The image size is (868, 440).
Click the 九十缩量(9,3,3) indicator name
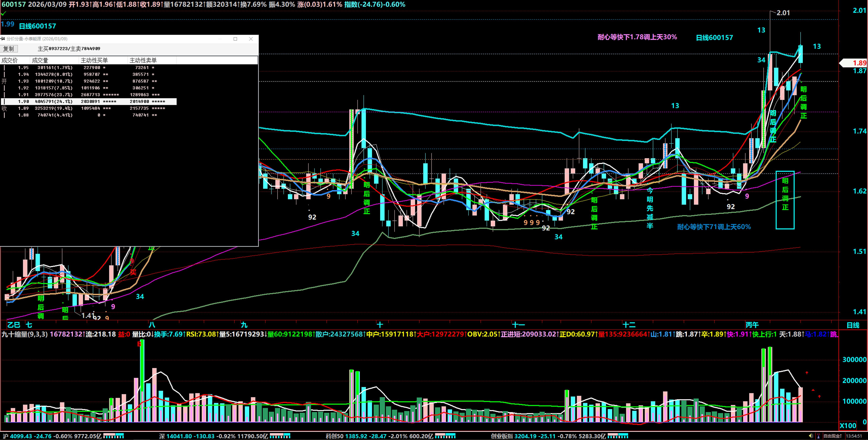coord(24,334)
